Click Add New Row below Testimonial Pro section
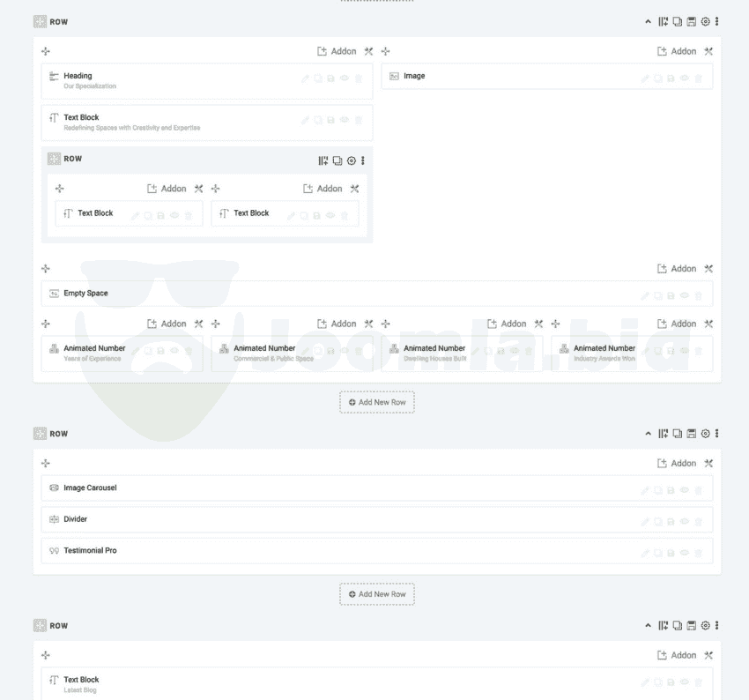 pos(377,594)
